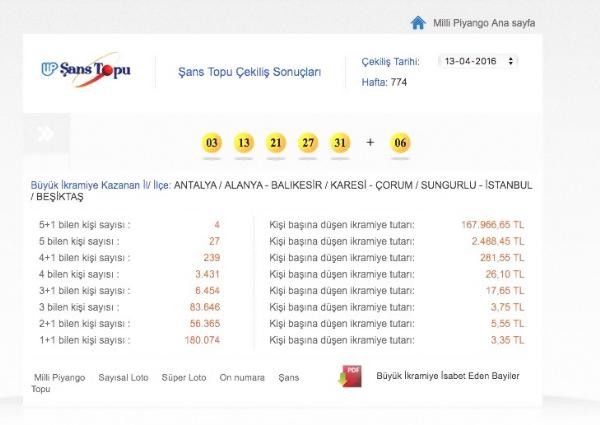Click the 17,65 TL prize amount
Viewport: 600px width, 425px height.
coord(505,290)
